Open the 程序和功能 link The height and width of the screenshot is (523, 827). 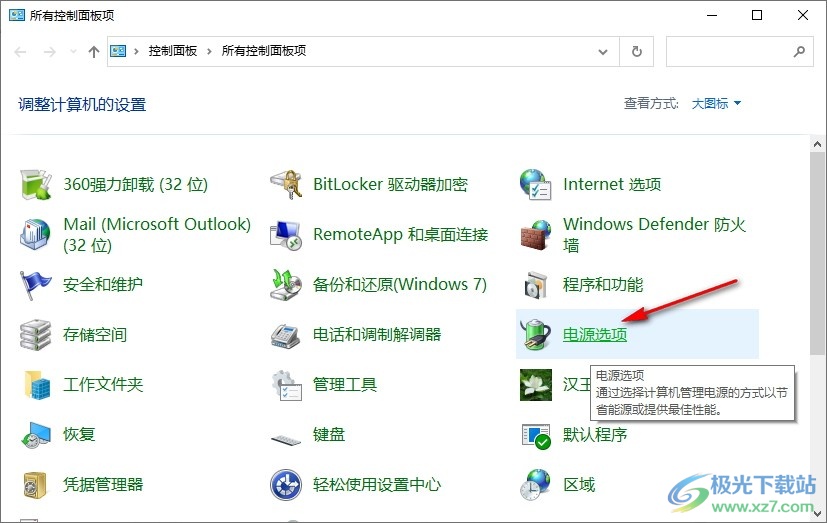coord(603,285)
